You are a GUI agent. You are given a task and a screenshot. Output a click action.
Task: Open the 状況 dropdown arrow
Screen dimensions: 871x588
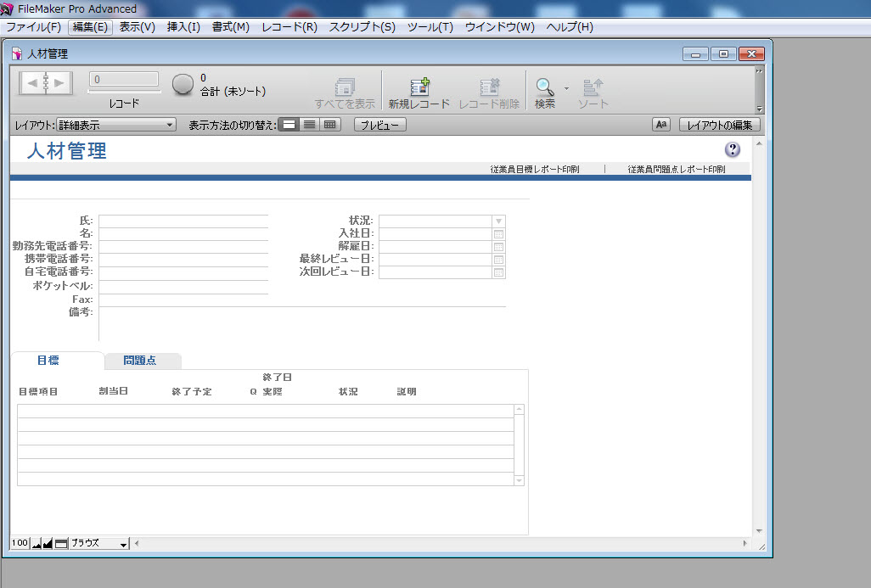pyautogui.click(x=498, y=221)
